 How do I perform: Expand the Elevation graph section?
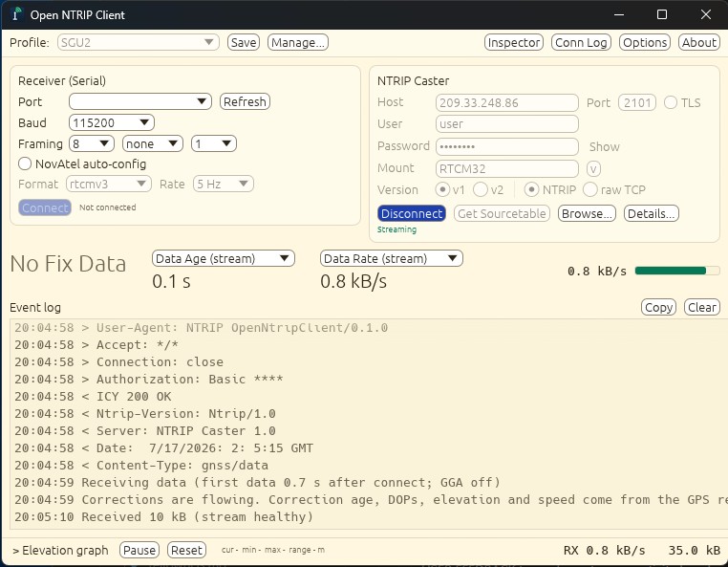tap(60, 551)
